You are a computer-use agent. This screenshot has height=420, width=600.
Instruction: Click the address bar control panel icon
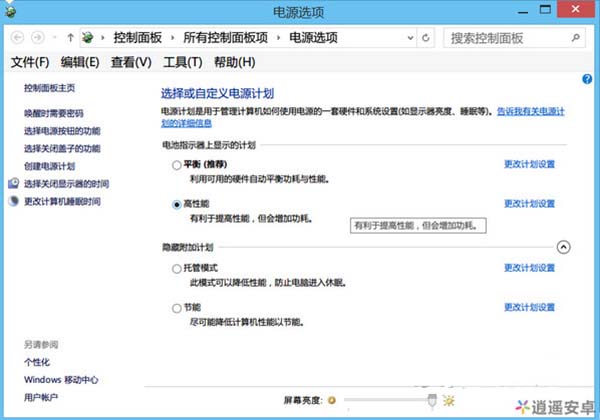click(88, 37)
